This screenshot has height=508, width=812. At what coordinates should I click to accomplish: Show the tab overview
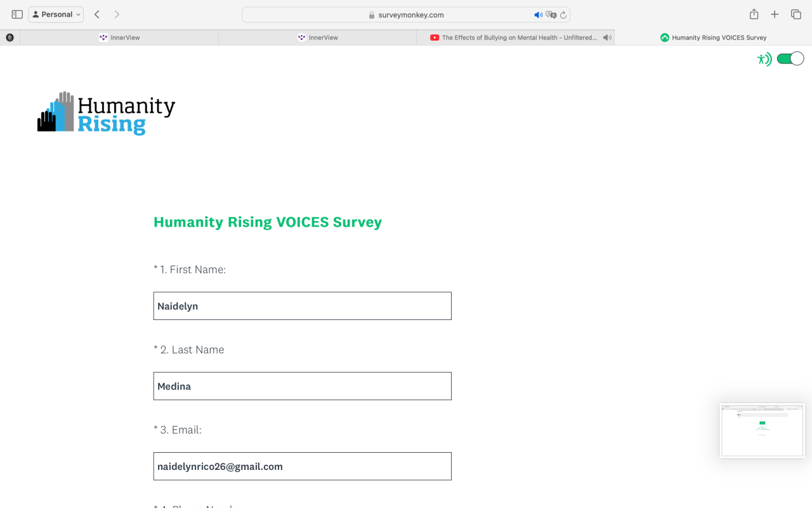click(796, 15)
